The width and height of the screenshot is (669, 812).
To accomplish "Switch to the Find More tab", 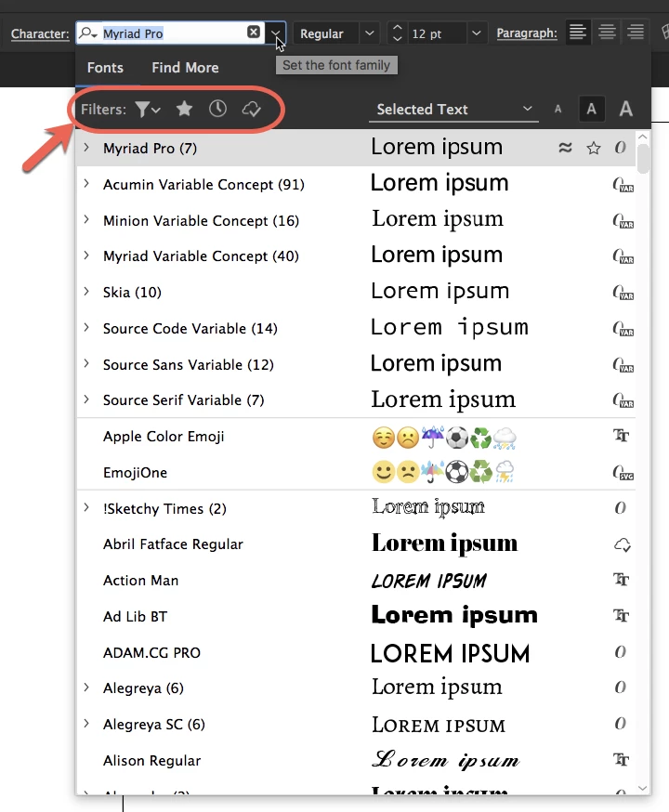I will (x=185, y=67).
